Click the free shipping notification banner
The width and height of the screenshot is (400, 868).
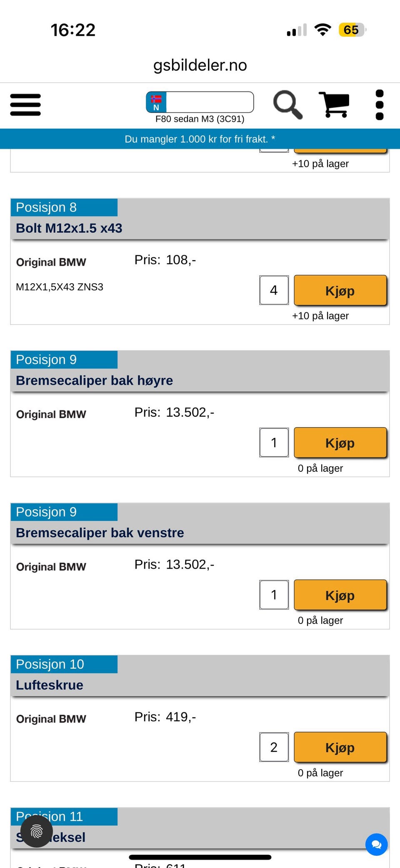200,139
